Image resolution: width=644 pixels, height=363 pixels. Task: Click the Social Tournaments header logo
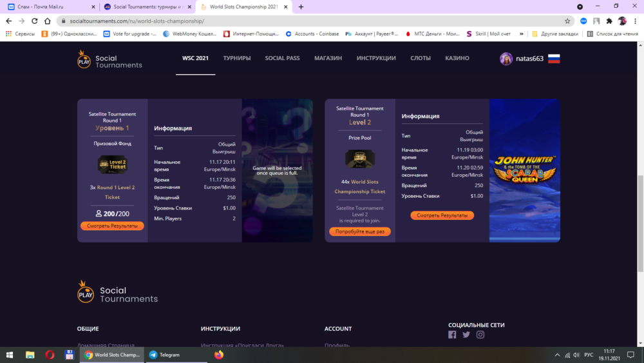pyautogui.click(x=109, y=59)
